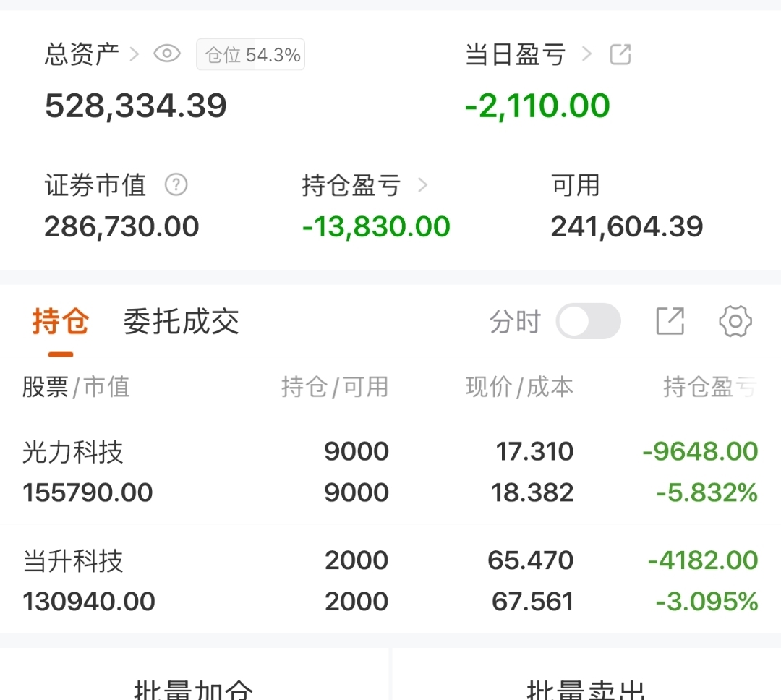Expand 总资产 details chevron

pyautogui.click(x=134, y=54)
